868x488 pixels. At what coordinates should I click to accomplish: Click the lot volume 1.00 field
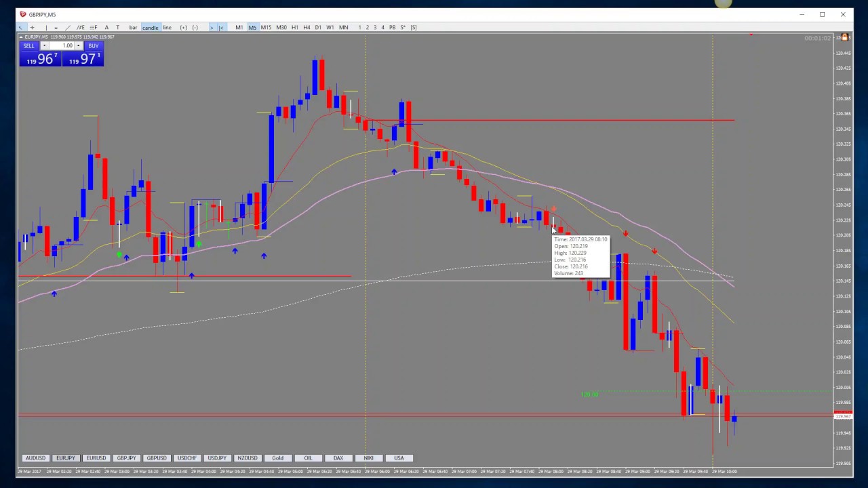61,46
